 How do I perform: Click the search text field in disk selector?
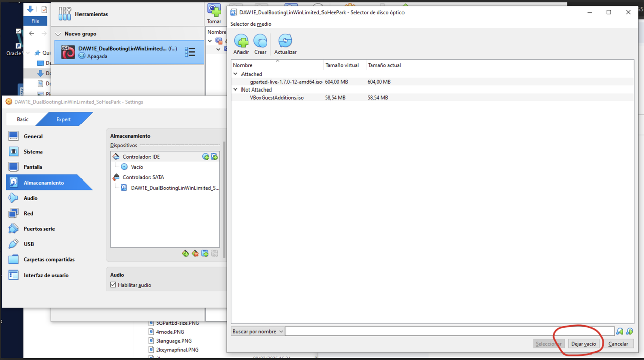coord(450,331)
